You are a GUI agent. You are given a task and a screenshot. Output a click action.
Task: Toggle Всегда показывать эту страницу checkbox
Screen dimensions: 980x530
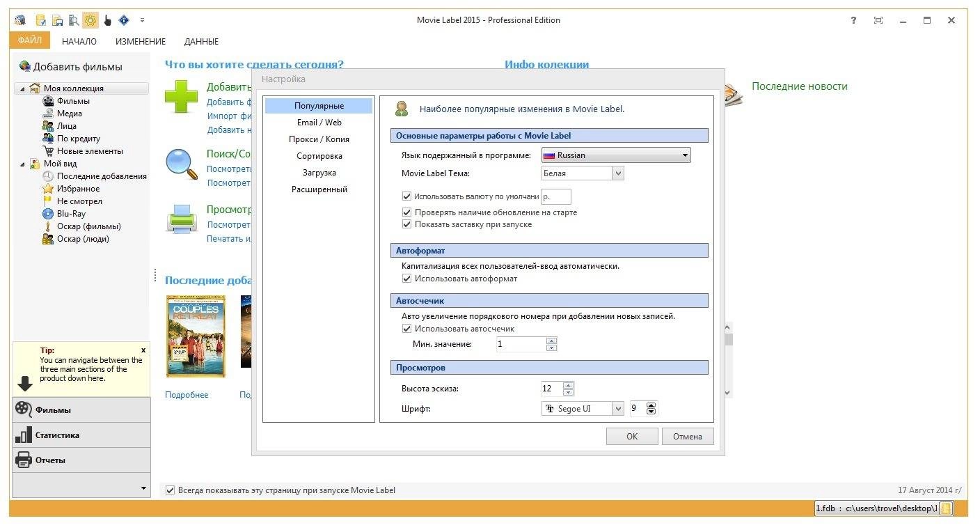(170, 490)
